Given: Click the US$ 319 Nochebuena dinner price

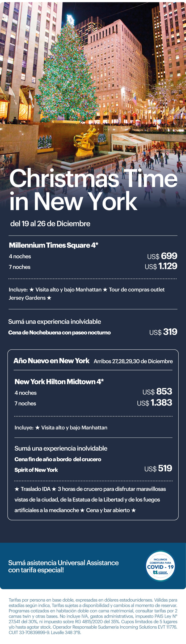Looking at the screenshot, I should coord(163,332).
